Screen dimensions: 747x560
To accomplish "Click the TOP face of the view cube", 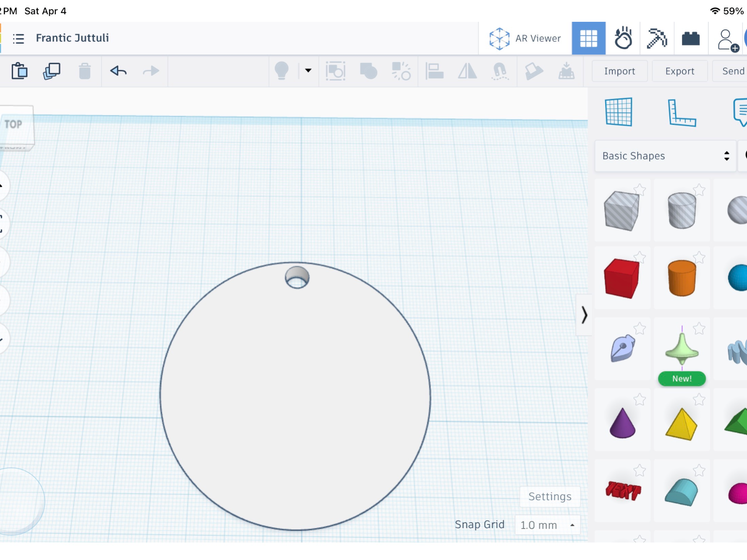I will coord(16,125).
